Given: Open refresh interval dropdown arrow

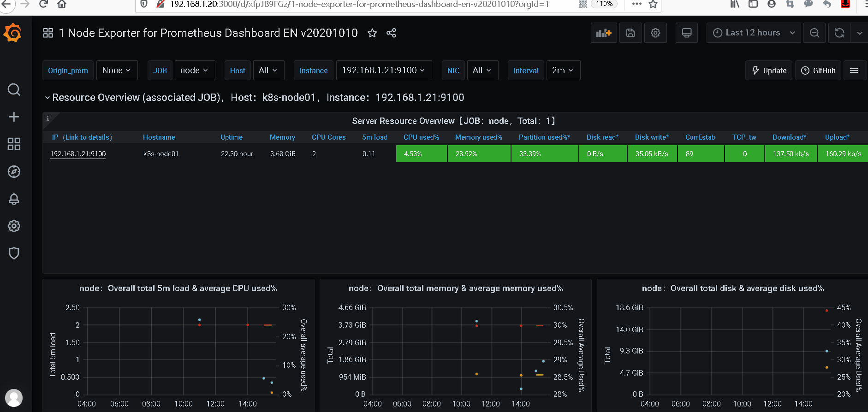Looking at the screenshot, I should point(859,33).
